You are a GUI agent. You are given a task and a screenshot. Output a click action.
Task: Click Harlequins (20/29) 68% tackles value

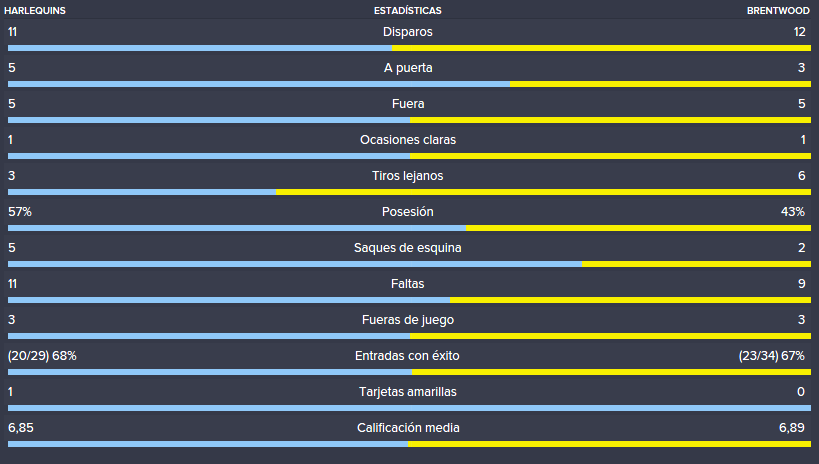click(x=42, y=356)
